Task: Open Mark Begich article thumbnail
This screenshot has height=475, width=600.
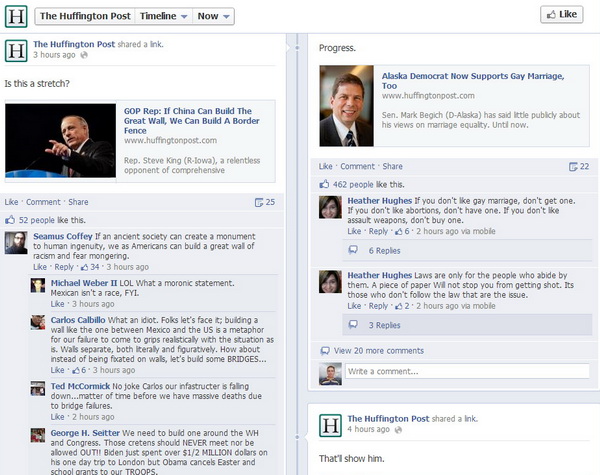Action: click(x=347, y=106)
